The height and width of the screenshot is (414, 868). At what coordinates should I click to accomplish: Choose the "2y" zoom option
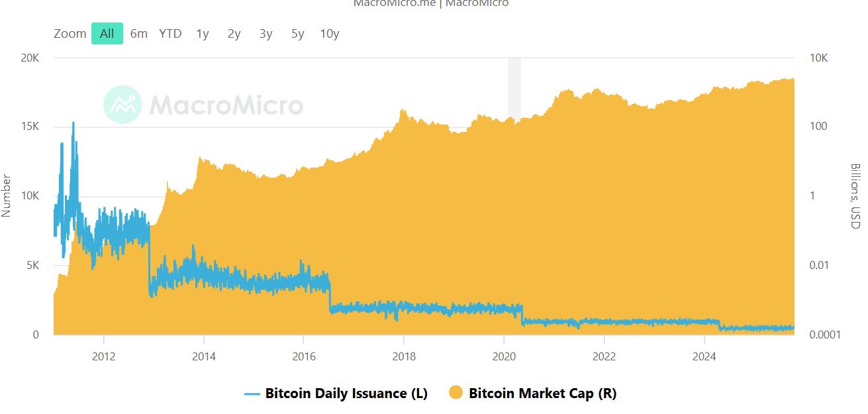click(233, 33)
